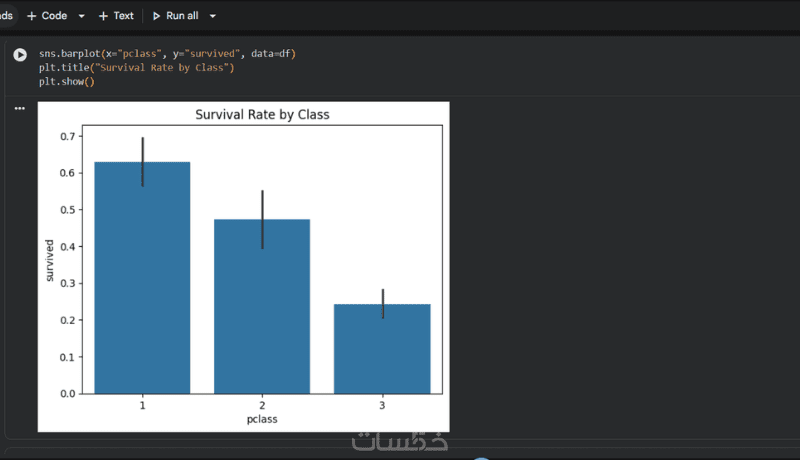Add a new Code cell

47,16
